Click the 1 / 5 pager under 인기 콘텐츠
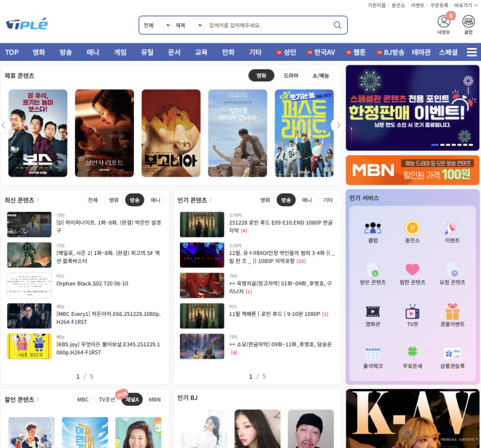The height and width of the screenshot is (448, 481). (x=257, y=377)
